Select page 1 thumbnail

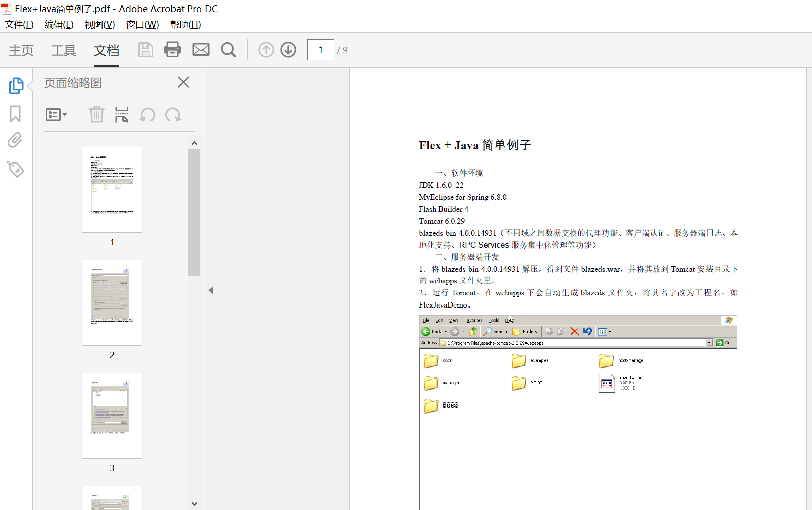pyautogui.click(x=112, y=189)
